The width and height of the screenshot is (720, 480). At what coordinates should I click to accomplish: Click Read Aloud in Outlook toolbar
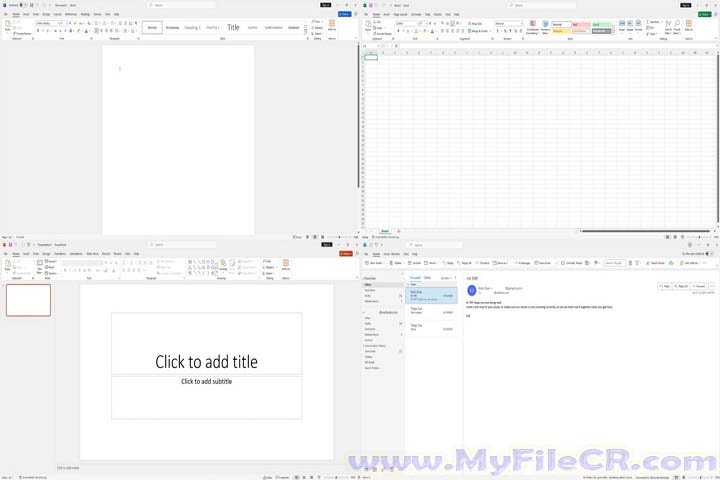(655, 263)
